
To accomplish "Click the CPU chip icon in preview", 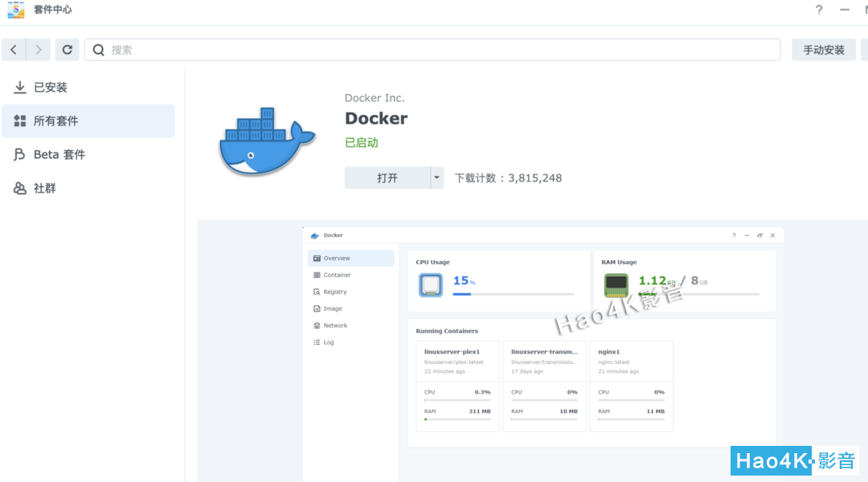I will point(431,285).
